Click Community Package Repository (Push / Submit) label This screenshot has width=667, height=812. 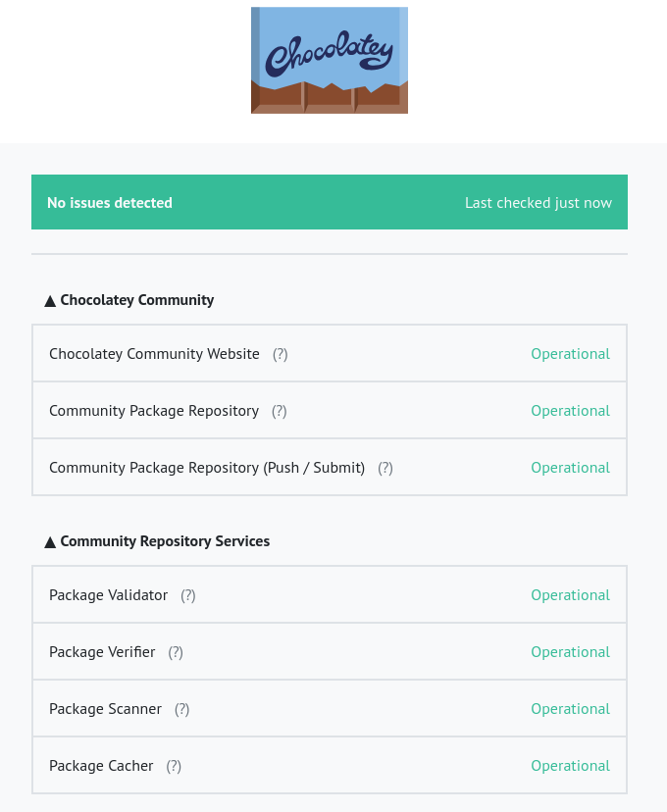(x=206, y=468)
